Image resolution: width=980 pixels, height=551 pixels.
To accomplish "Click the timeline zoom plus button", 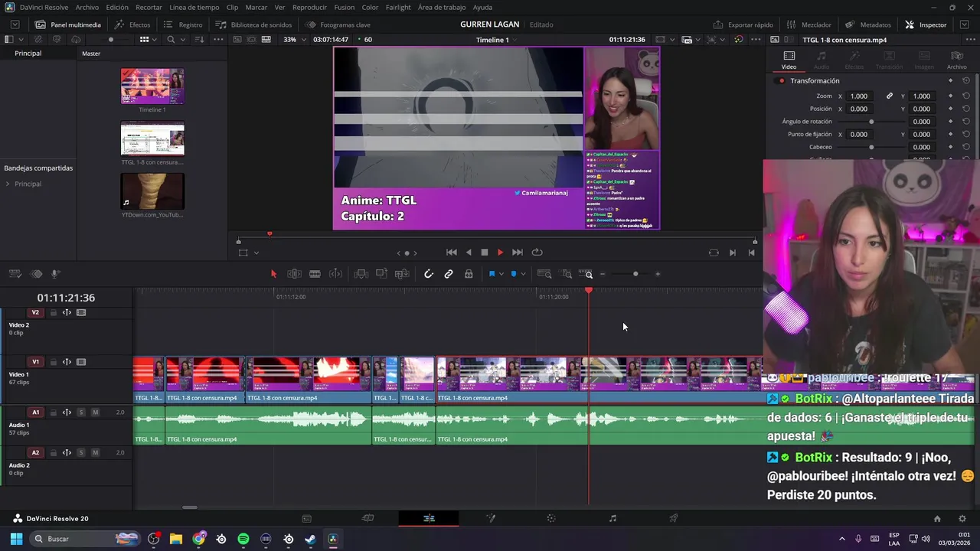I will click(658, 274).
